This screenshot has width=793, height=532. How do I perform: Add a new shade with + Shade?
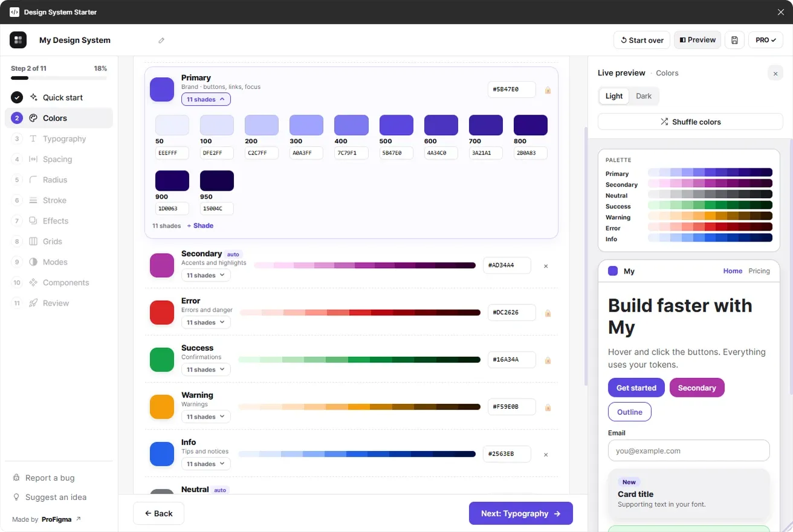[x=200, y=226]
